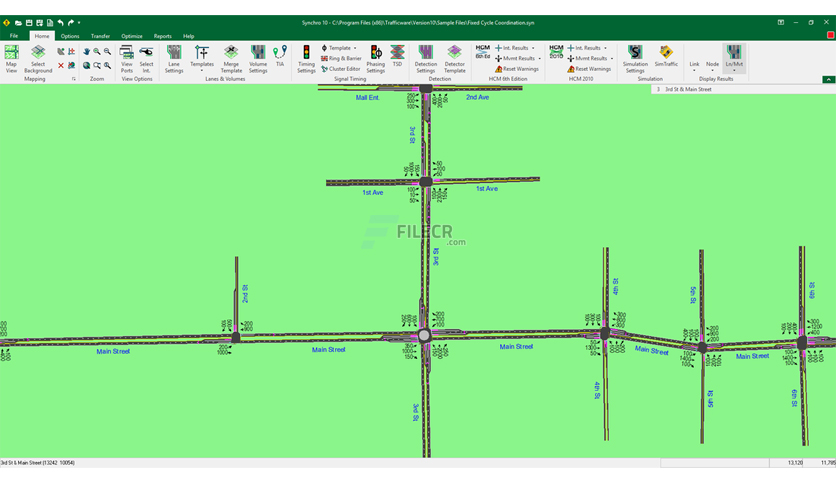Open Simulation Settings
The width and height of the screenshot is (836, 484).
click(x=635, y=59)
